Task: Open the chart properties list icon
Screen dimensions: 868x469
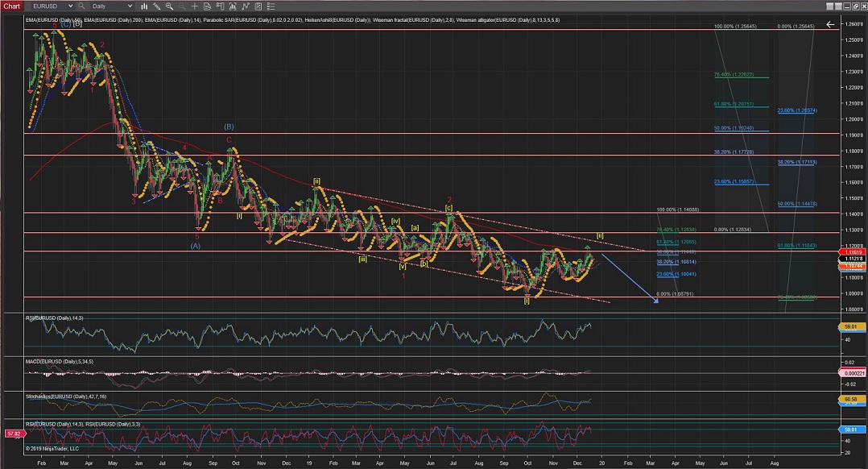Action: (x=271, y=6)
